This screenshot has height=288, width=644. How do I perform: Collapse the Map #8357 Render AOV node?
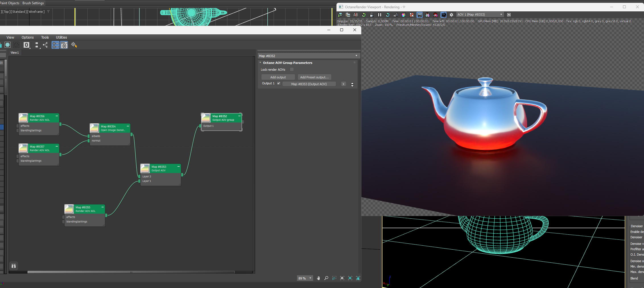pyautogui.click(x=57, y=146)
